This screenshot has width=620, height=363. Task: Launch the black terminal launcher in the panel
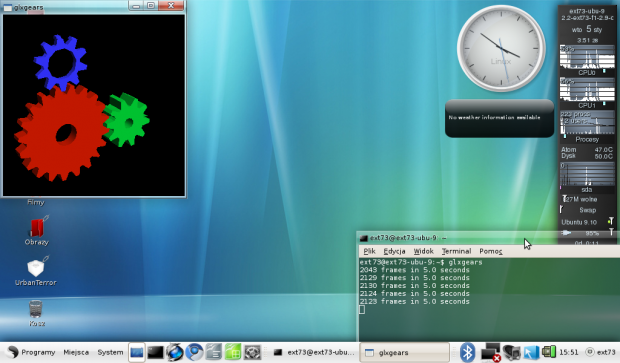(x=155, y=352)
